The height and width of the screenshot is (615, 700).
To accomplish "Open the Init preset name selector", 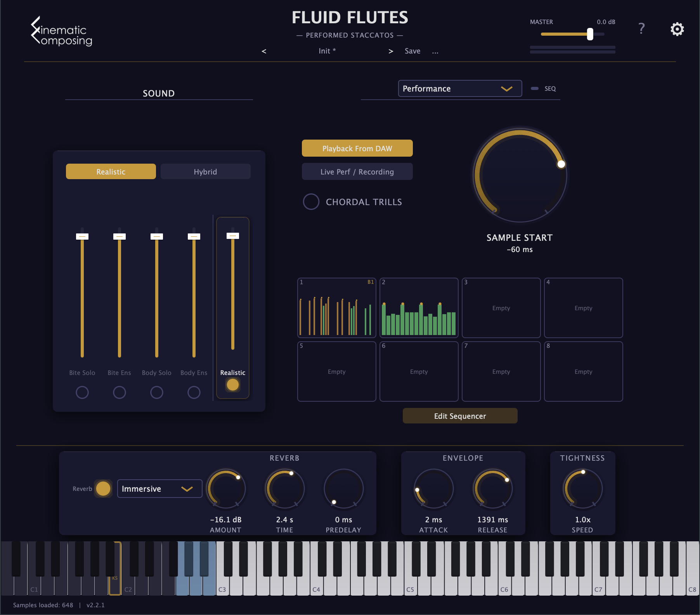I will [x=327, y=51].
